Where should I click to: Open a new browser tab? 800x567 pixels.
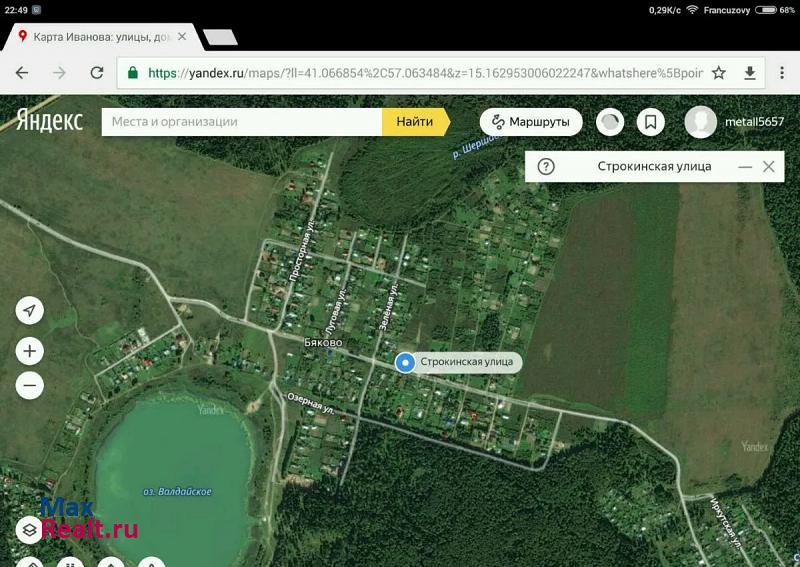219,37
